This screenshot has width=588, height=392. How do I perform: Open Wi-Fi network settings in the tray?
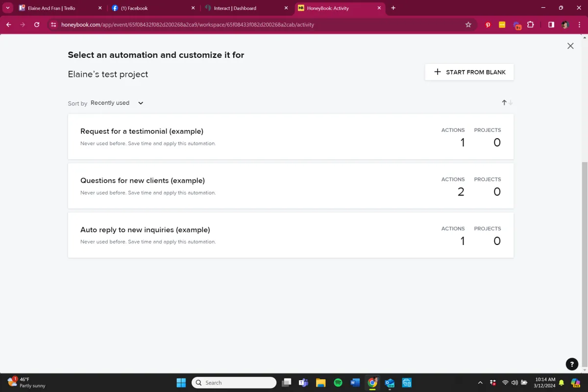505,383
